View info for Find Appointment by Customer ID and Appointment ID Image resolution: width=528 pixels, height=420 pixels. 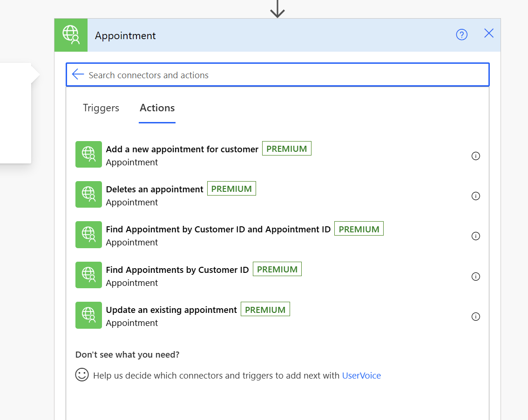click(475, 236)
